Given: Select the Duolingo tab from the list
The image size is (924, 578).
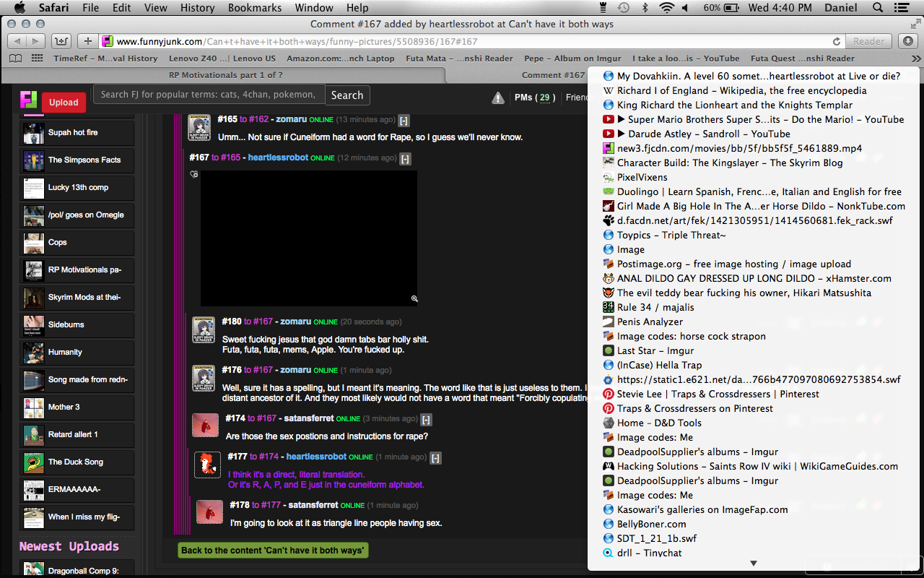Looking at the screenshot, I should pos(759,191).
